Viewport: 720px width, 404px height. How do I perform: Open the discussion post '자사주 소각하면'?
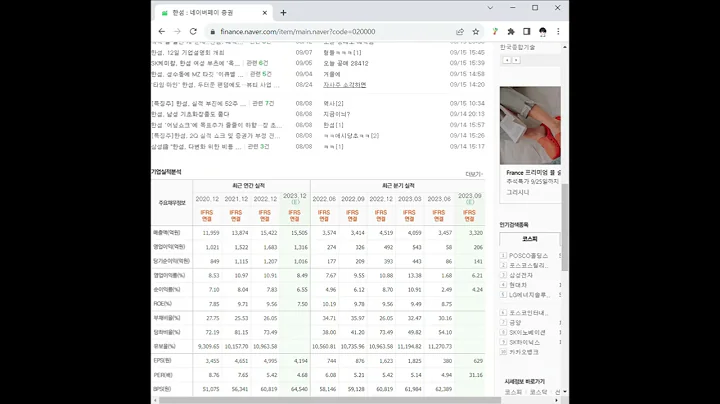tap(344, 85)
